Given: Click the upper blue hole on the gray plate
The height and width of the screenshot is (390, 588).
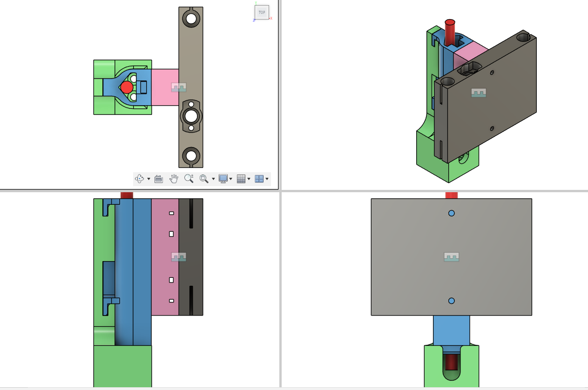Looking at the screenshot, I should [x=451, y=213].
